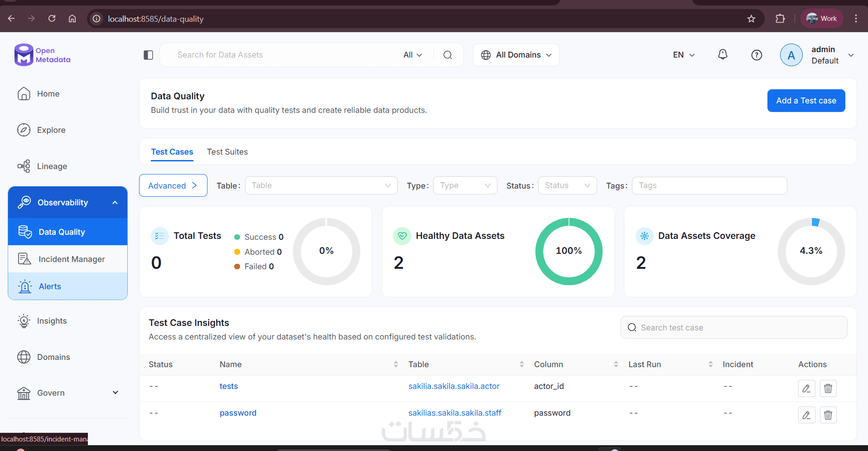Change language with EN dropdown

point(684,55)
